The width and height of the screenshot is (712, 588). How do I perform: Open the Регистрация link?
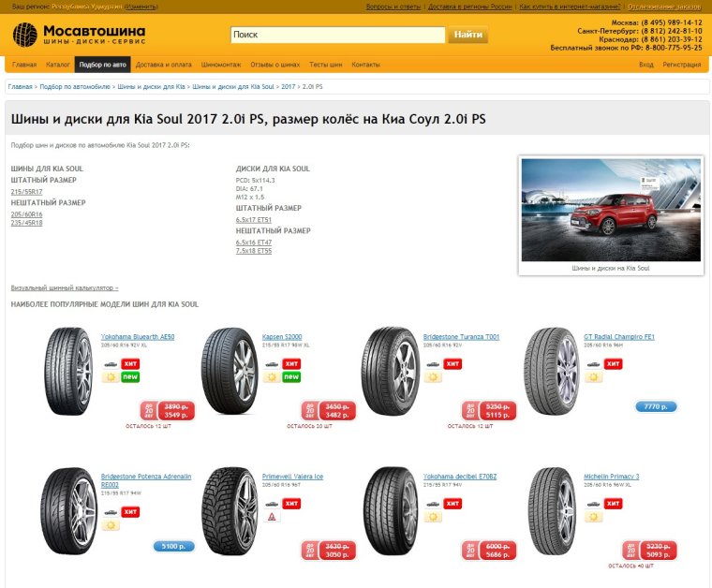(x=682, y=65)
